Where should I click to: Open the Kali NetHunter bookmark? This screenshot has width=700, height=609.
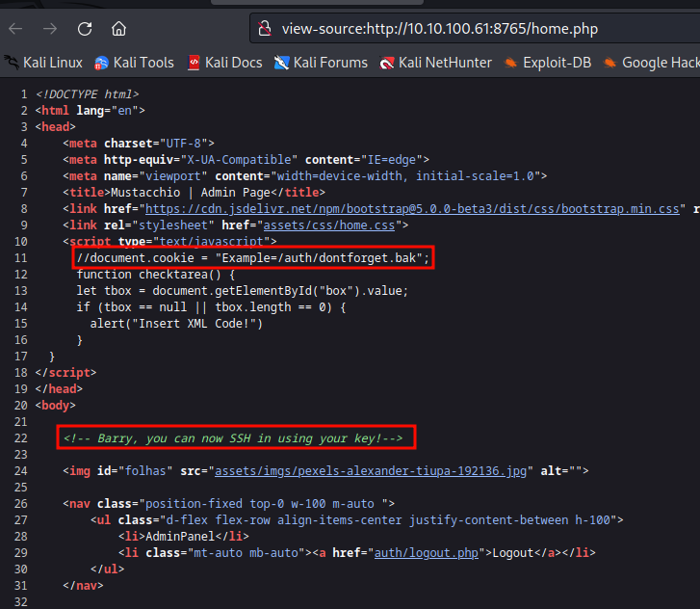pyautogui.click(x=436, y=63)
